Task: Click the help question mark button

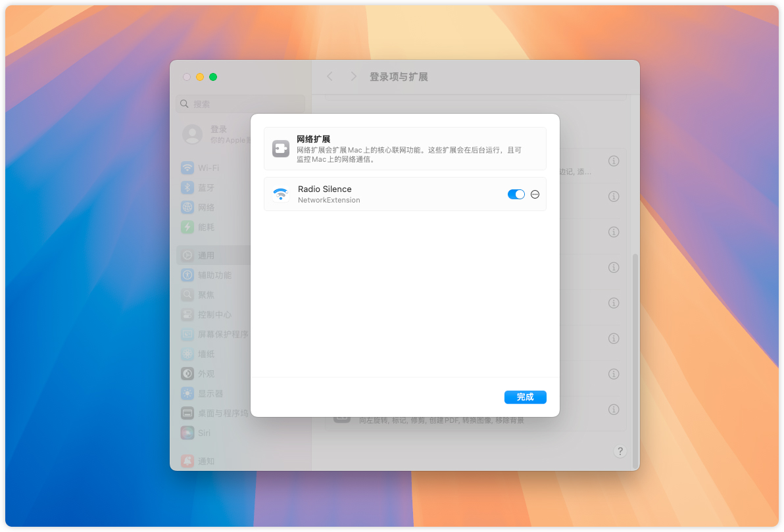Action: coord(620,452)
